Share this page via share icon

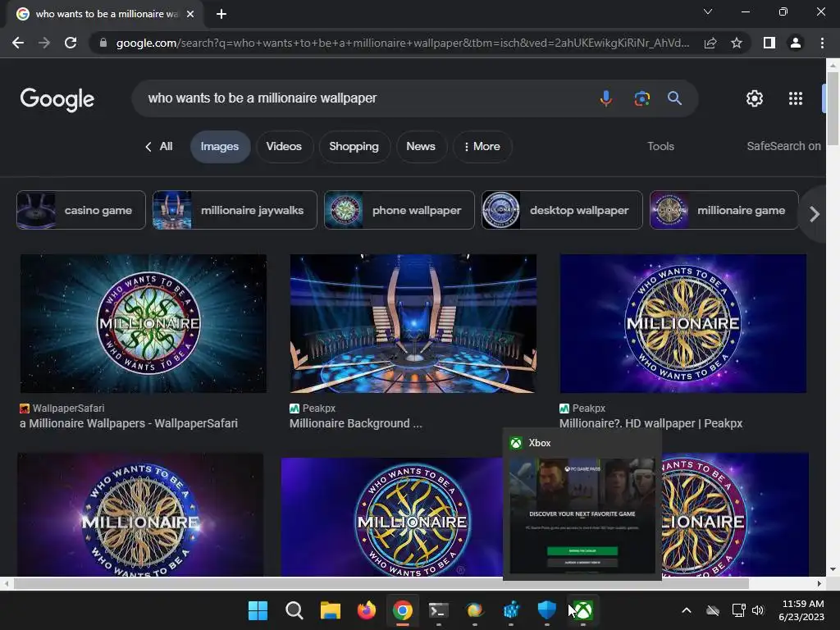(710, 43)
